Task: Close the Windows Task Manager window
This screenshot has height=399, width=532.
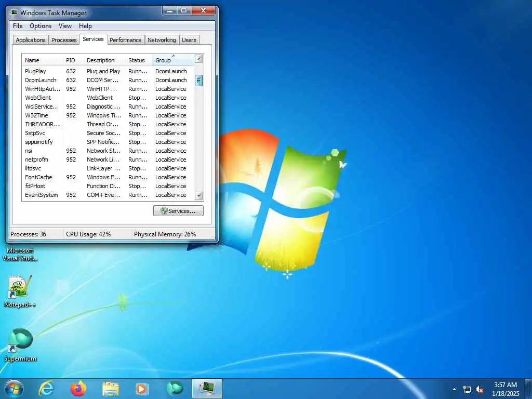Action: [203, 11]
